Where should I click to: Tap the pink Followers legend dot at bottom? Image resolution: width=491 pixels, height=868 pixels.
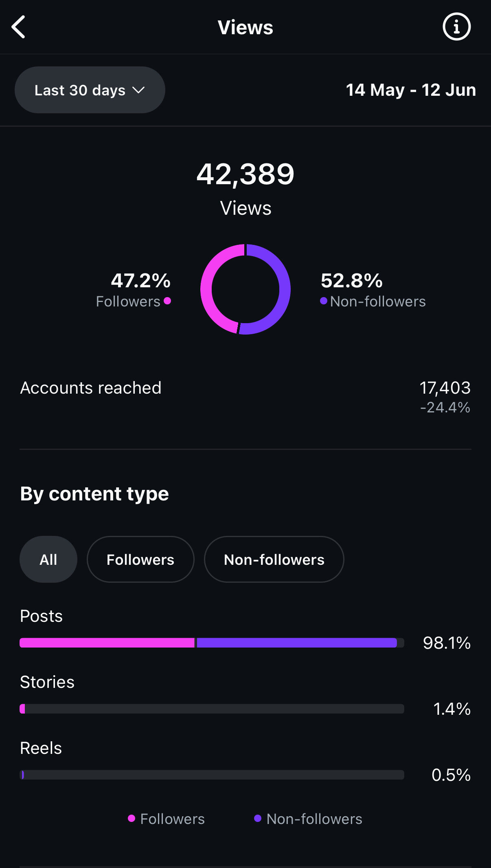(132, 818)
